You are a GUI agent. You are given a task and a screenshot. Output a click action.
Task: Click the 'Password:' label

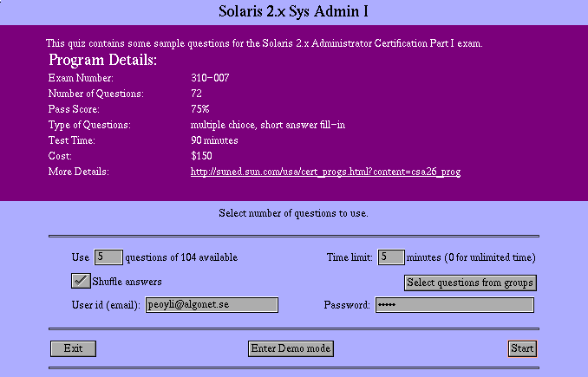(x=347, y=305)
